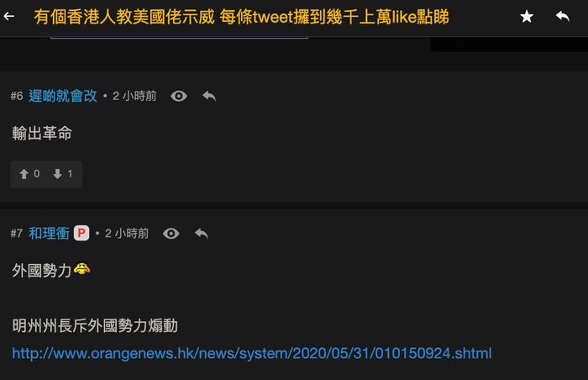Open user profile 和理衝
588x380 pixels.
49,233
